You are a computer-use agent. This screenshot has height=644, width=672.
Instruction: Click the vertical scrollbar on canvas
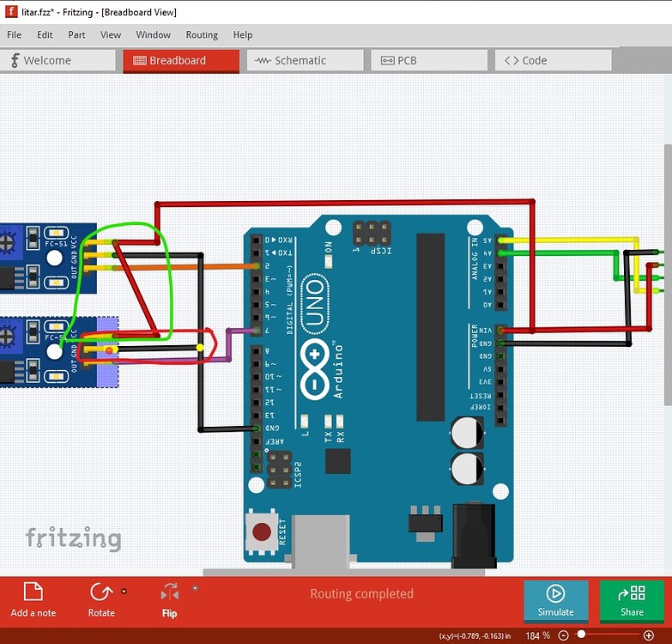coord(668,275)
